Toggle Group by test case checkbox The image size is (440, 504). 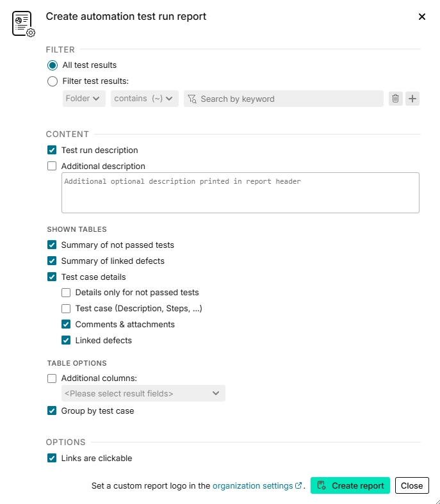coord(52,411)
